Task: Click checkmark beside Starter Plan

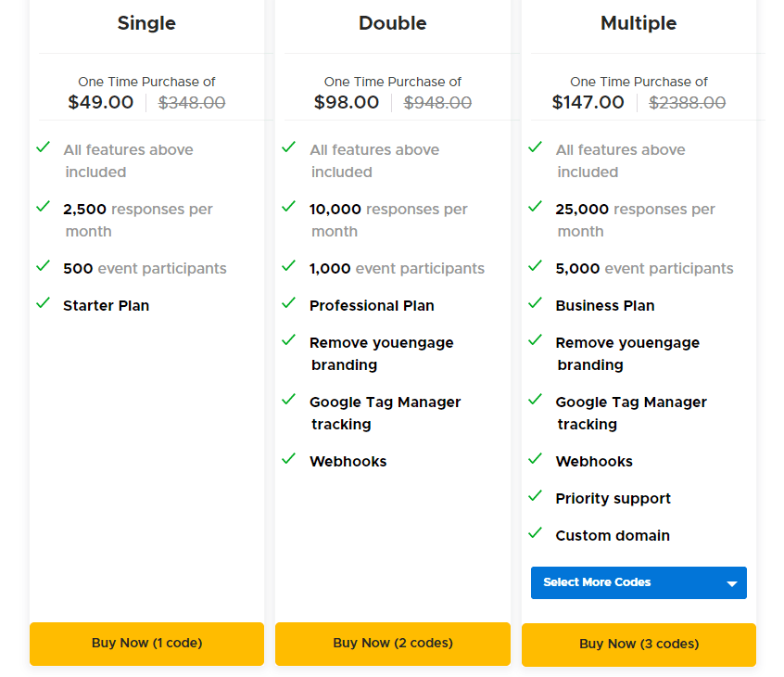Action: tap(43, 303)
